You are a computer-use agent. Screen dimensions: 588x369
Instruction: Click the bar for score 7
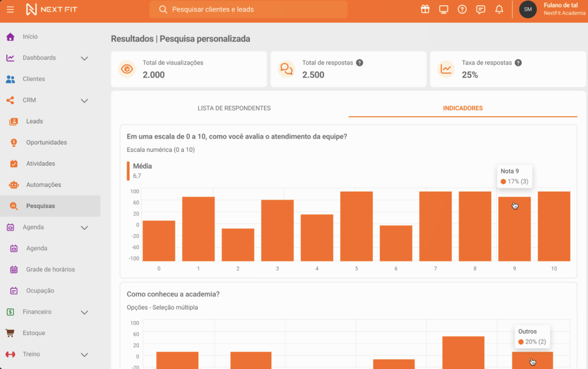click(435, 226)
